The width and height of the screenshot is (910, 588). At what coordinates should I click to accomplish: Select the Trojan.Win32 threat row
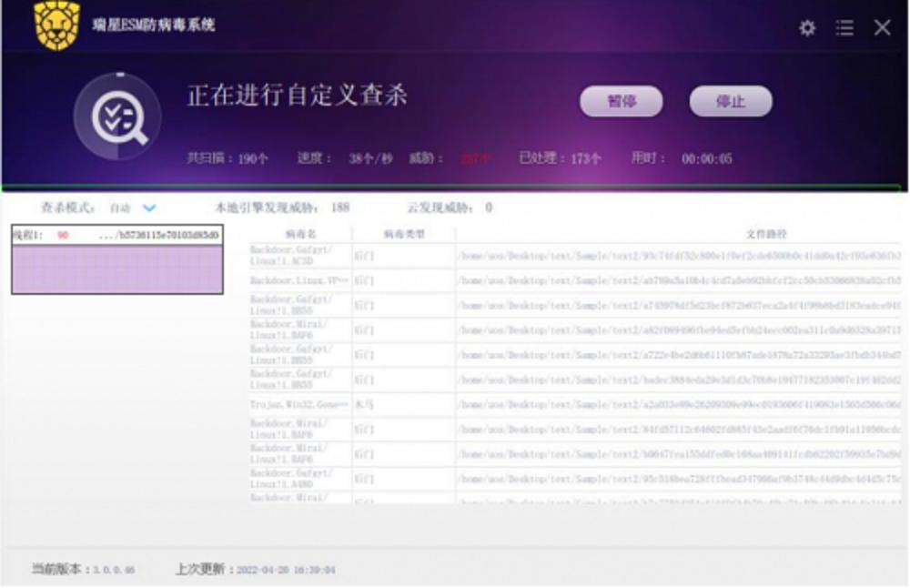point(574,404)
